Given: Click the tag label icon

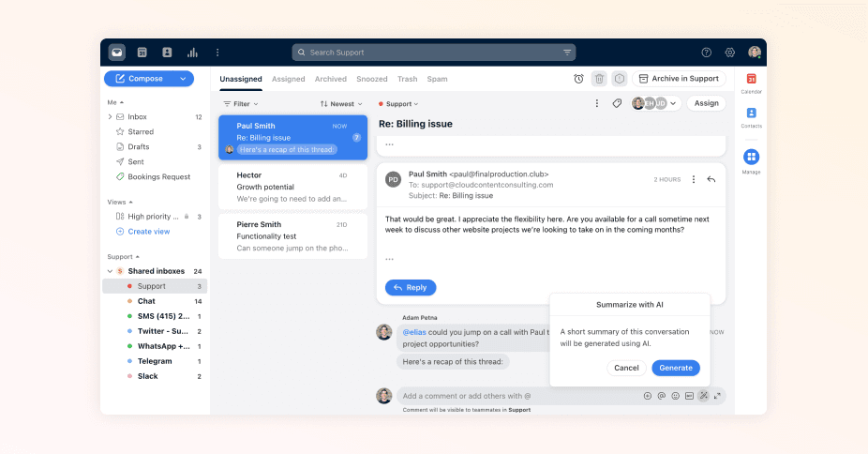Looking at the screenshot, I should click(617, 103).
